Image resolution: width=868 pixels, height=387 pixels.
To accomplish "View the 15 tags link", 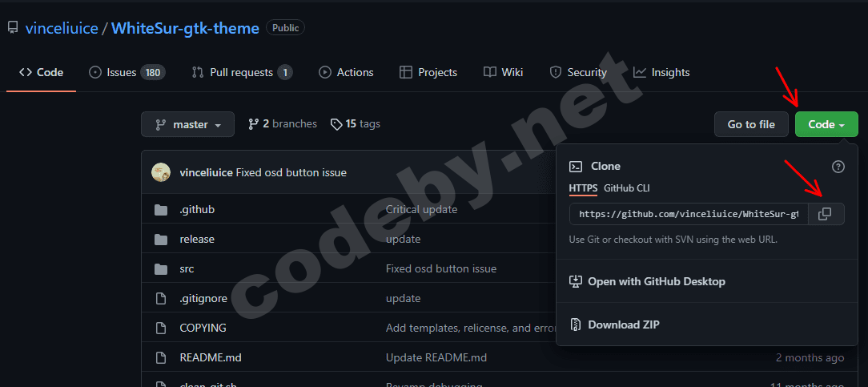I will (356, 124).
